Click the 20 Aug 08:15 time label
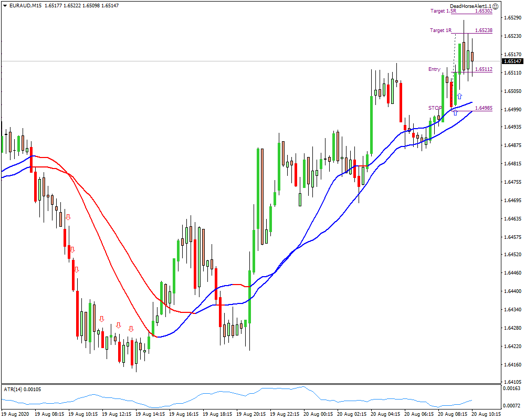Image resolution: width=525 pixels, height=420 pixels. (453, 414)
